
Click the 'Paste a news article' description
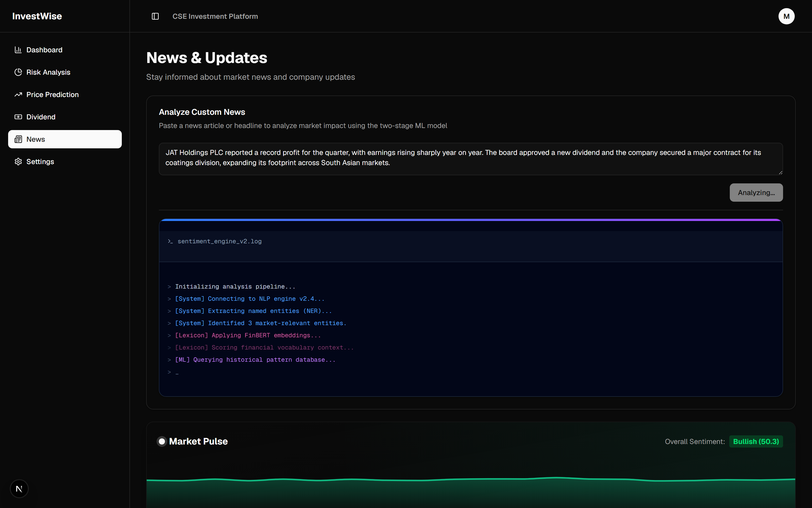click(x=303, y=126)
